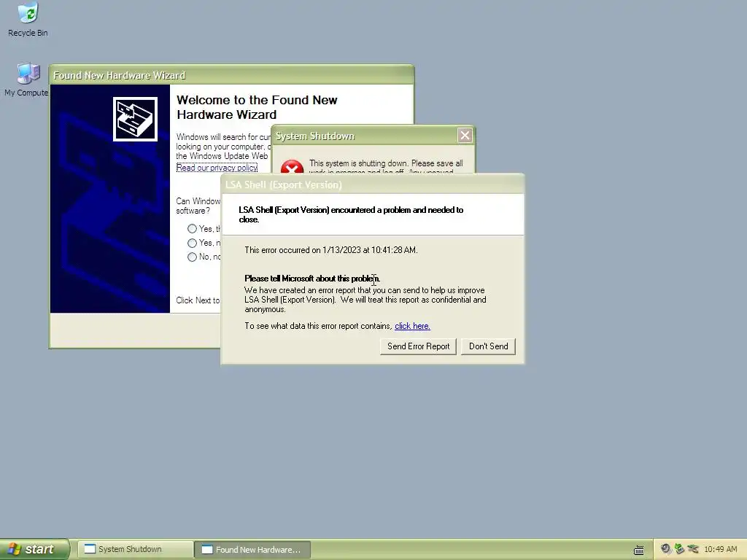Click the System Shutdown taskbar window icon
The image size is (747, 560).
(90, 549)
